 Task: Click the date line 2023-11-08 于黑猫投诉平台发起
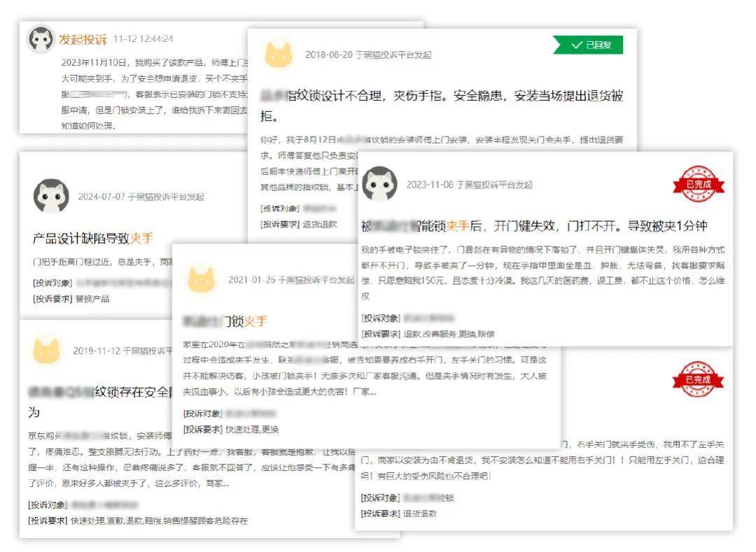(x=470, y=185)
